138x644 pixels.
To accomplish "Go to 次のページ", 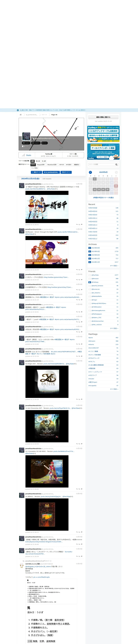I will coord(66,172).
